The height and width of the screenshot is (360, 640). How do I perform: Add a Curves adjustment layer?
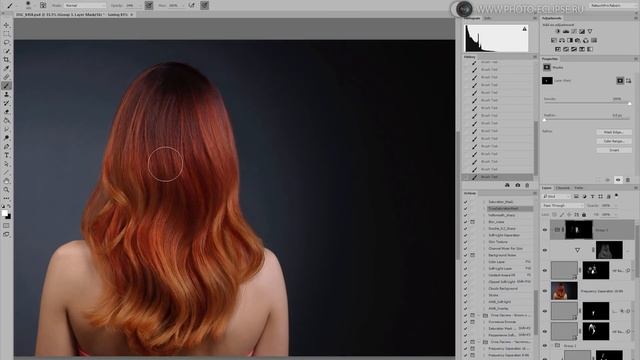(x=574, y=31)
